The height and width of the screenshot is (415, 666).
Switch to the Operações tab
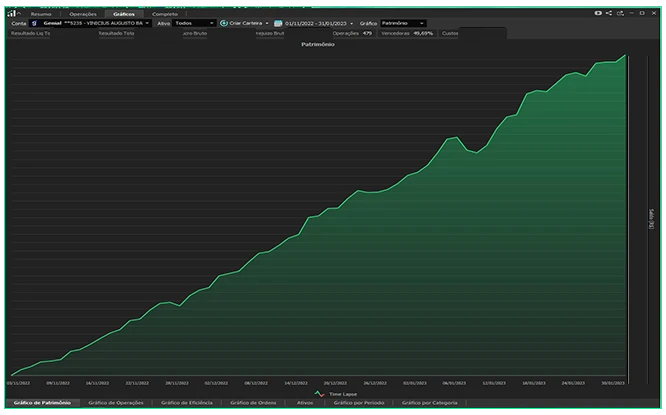(83, 14)
